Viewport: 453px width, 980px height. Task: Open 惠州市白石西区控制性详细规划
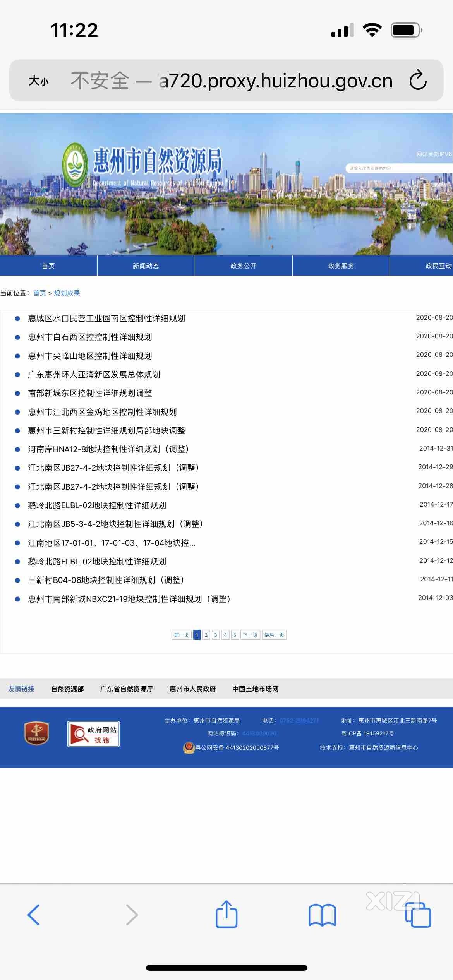[x=90, y=337]
